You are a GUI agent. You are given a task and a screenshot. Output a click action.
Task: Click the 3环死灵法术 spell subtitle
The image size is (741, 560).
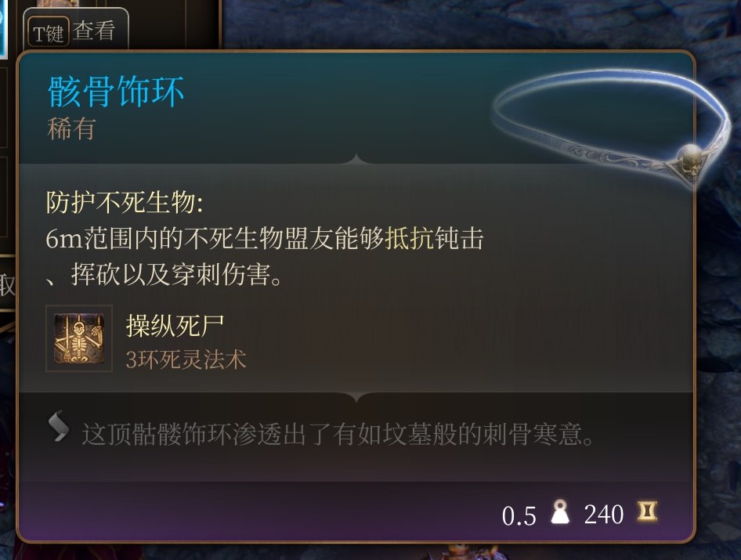[186, 359]
